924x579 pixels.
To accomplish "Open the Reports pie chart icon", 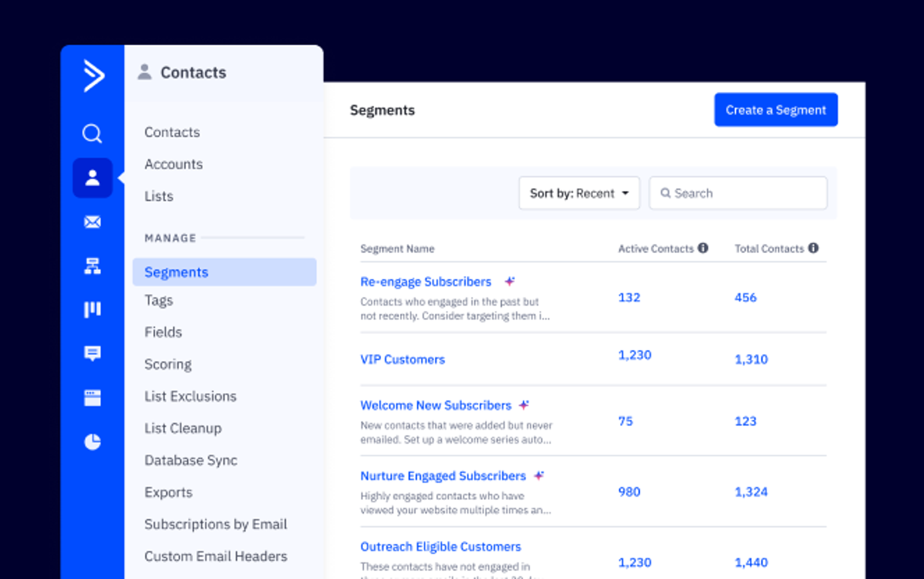I will click(92, 442).
